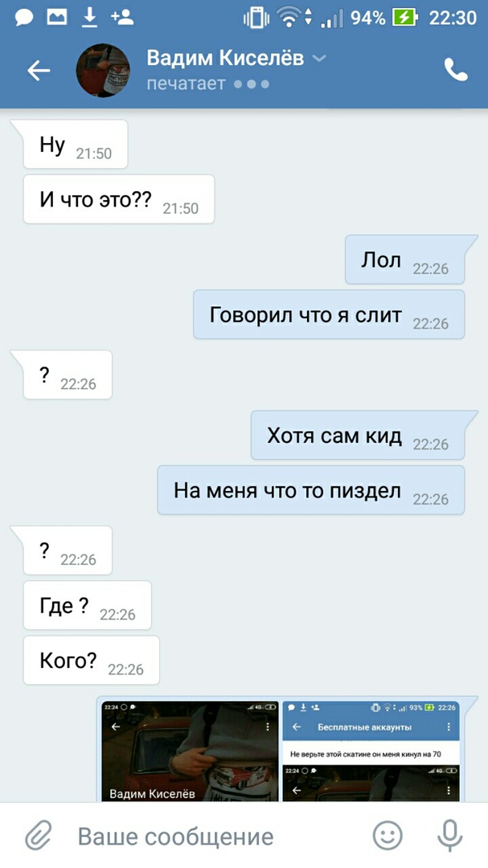Open the attachment paperclip icon
488x868 pixels.
pyautogui.click(x=39, y=836)
